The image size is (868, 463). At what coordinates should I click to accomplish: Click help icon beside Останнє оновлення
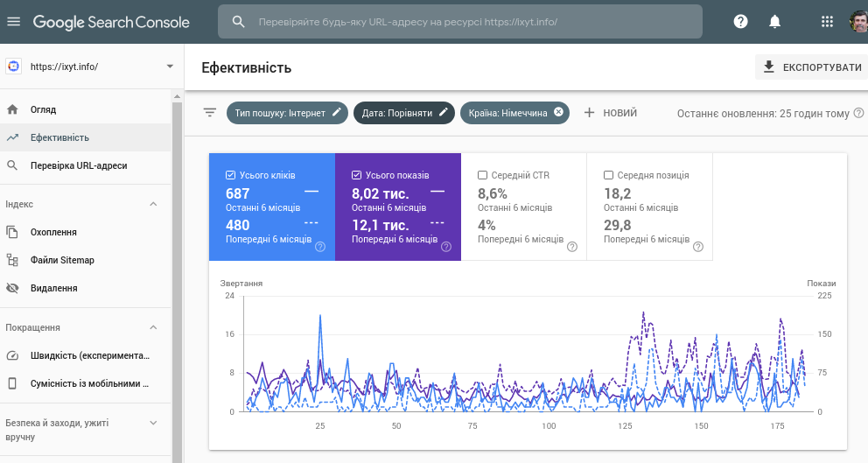click(858, 113)
